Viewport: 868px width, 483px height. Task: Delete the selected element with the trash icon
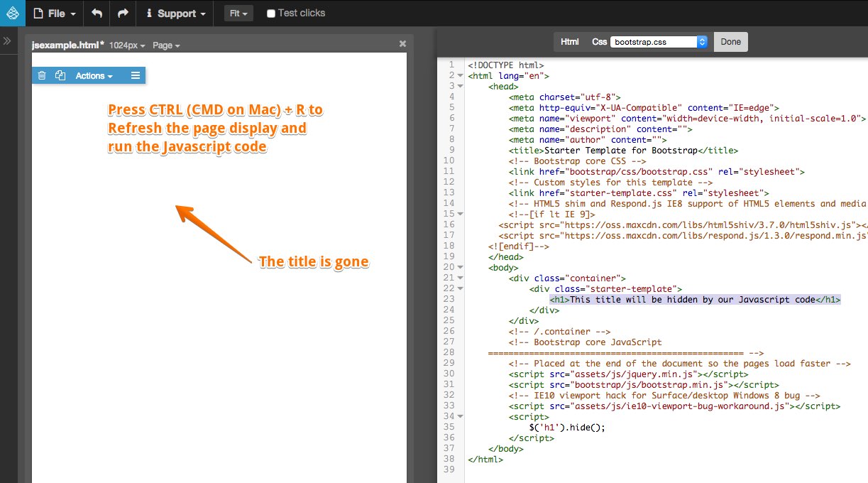tap(42, 75)
